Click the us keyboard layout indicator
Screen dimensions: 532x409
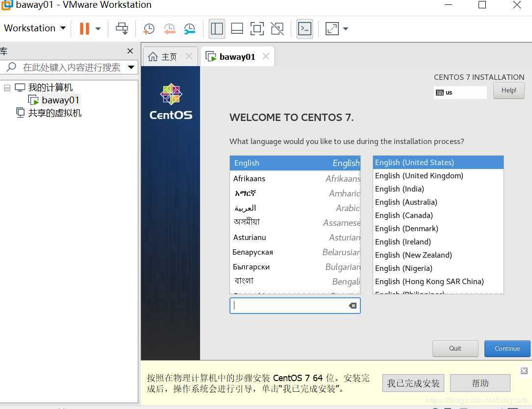(460, 92)
